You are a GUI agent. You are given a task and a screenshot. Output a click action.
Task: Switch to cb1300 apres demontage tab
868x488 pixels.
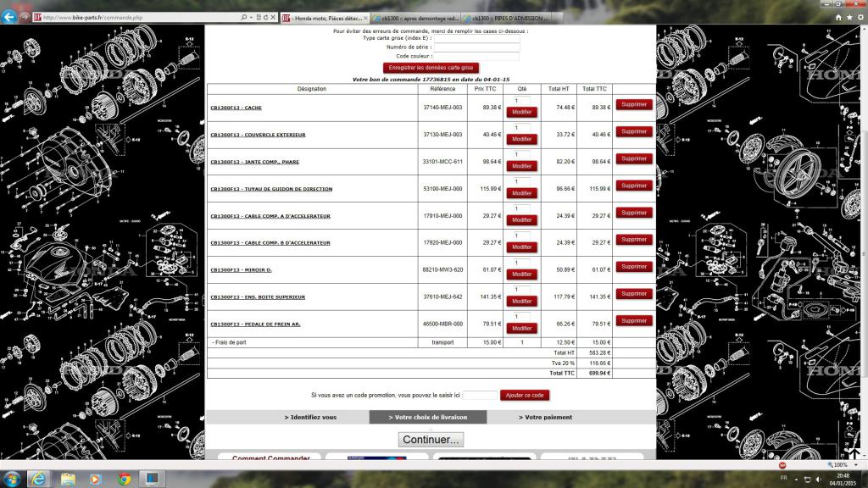click(x=415, y=19)
